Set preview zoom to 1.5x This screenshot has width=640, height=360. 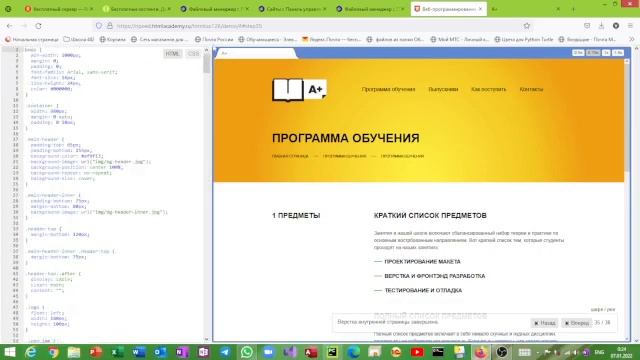click(x=618, y=53)
